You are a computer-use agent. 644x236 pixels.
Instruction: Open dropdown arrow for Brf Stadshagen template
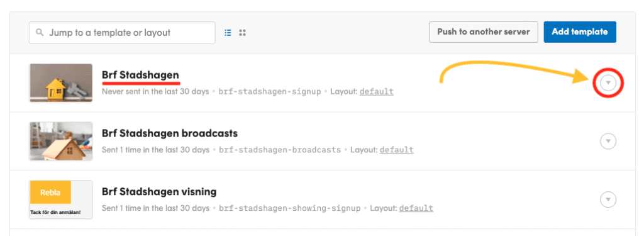(608, 83)
